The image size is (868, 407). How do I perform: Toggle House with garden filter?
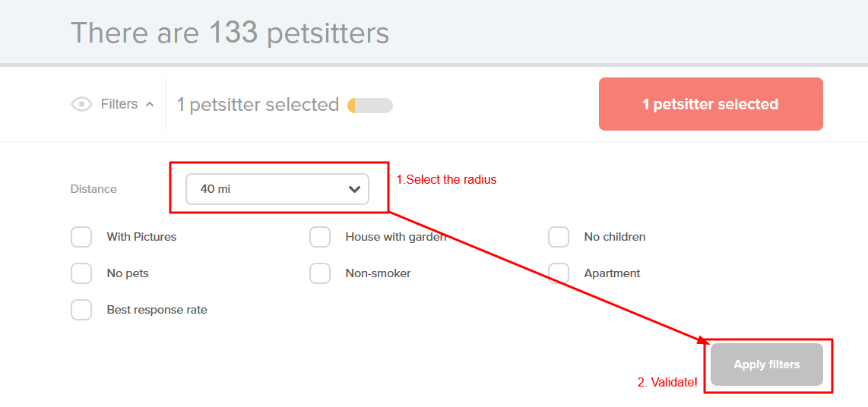click(x=320, y=237)
